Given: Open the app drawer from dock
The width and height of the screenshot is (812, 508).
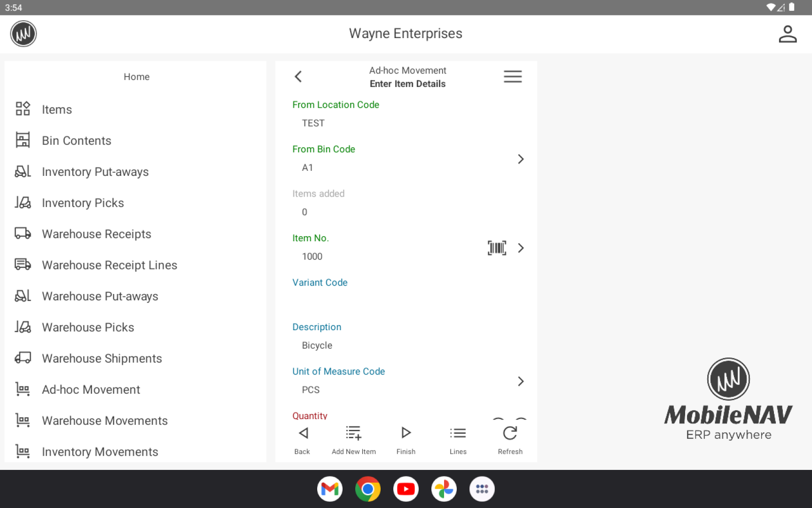Looking at the screenshot, I should click(482, 489).
